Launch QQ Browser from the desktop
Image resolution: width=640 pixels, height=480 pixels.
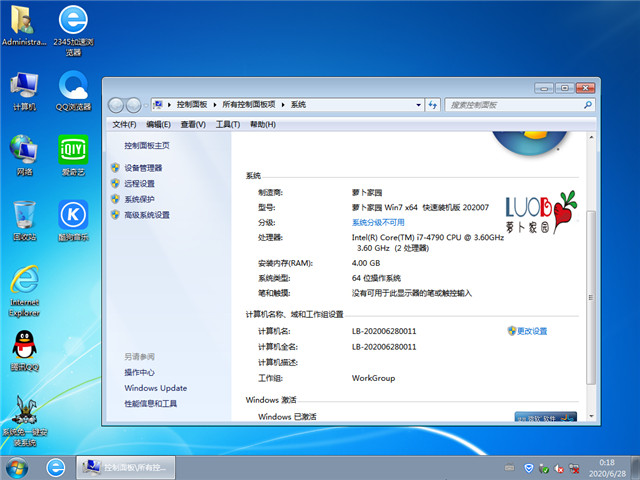[73, 91]
